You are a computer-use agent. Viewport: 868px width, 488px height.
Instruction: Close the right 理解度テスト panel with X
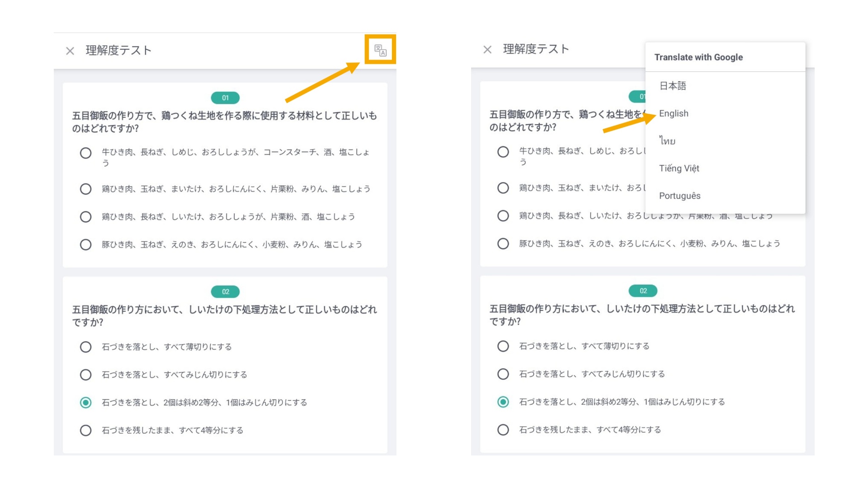pyautogui.click(x=487, y=50)
